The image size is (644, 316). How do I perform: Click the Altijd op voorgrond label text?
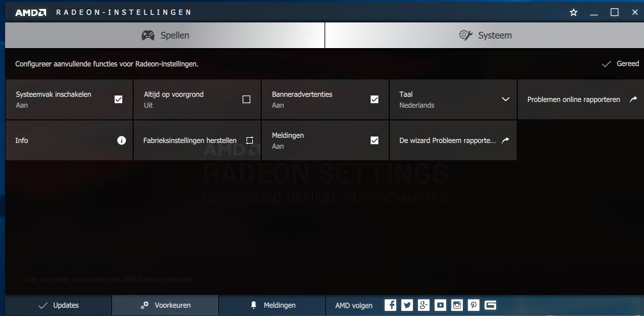pos(173,94)
